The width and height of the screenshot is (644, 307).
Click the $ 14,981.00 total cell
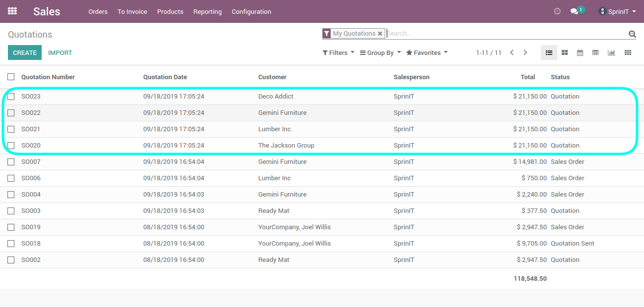pyautogui.click(x=530, y=162)
